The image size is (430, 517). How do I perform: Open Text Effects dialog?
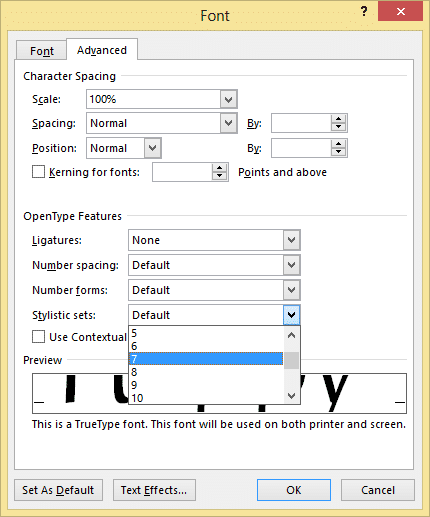(x=154, y=490)
